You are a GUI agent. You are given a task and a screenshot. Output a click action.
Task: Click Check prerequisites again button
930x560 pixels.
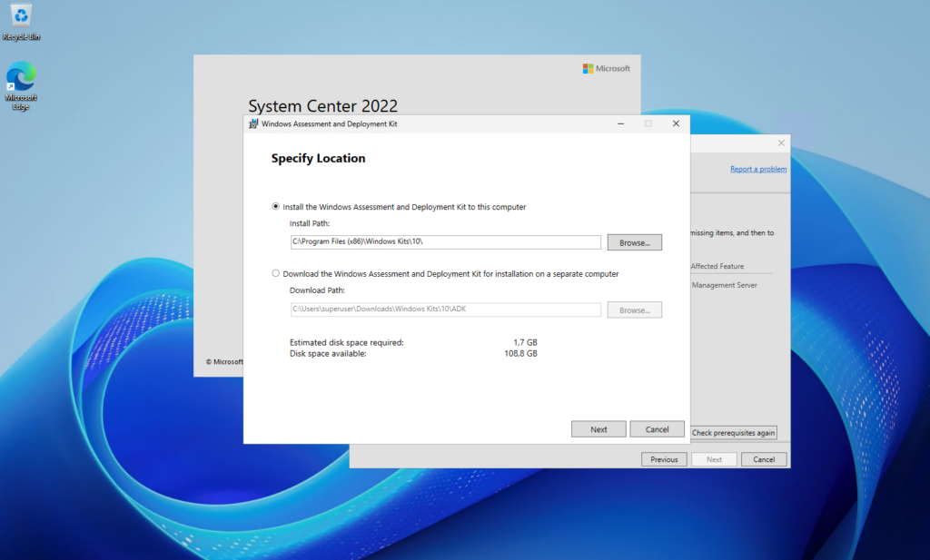point(734,433)
